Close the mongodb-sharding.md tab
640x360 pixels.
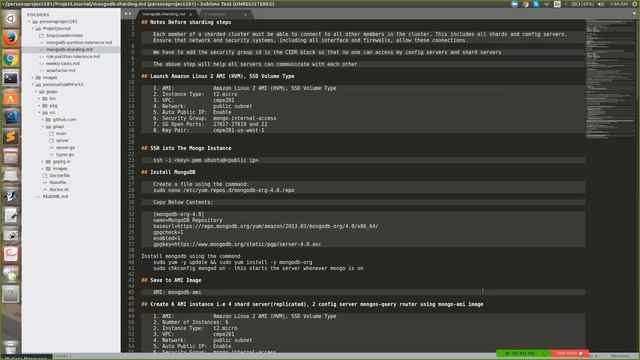click(191, 14)
